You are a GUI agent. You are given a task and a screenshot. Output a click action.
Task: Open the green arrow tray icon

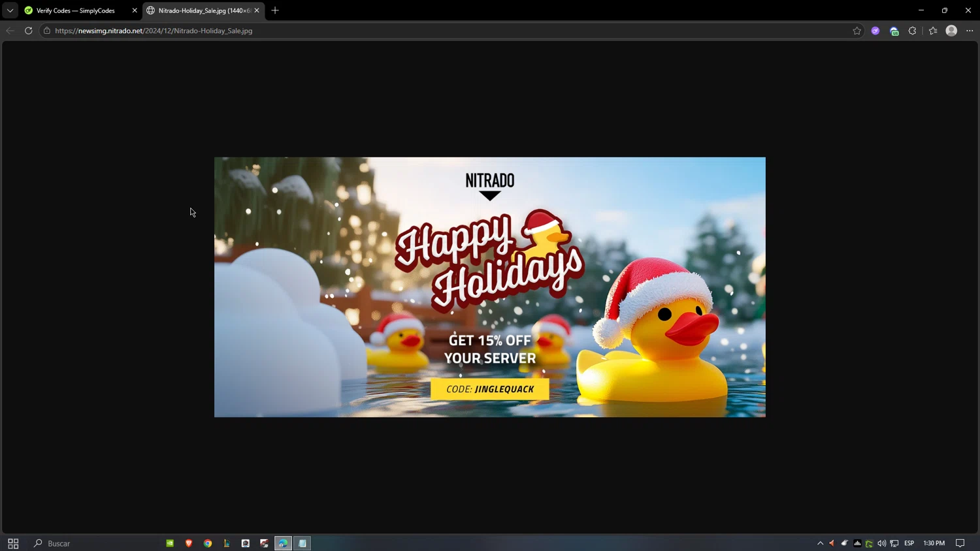click(x=869, y=543)
